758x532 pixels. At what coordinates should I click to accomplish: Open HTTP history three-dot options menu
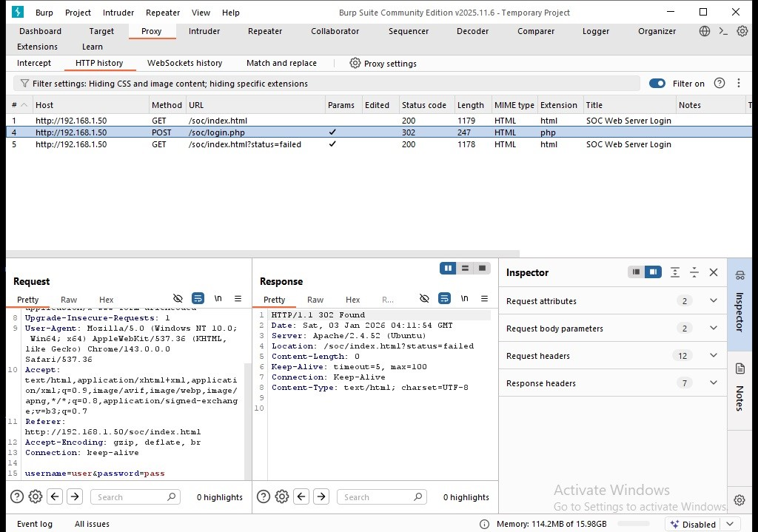[739, 83]
